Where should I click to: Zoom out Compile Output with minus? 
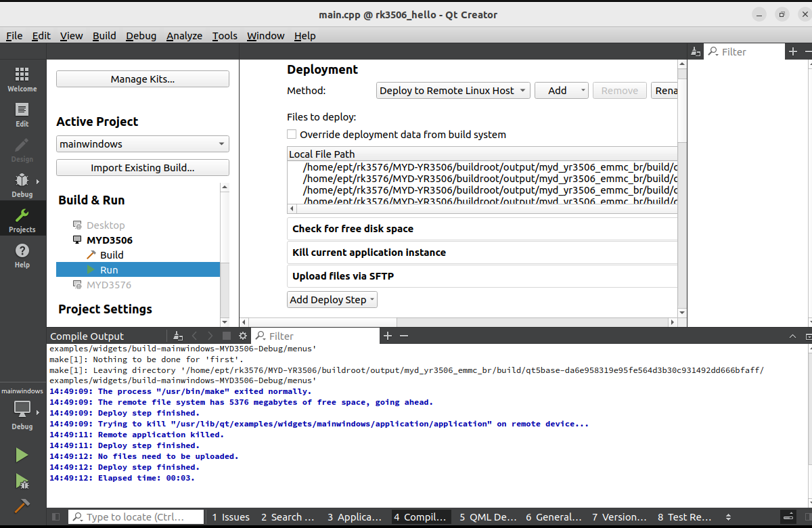[x=404, y=336]
